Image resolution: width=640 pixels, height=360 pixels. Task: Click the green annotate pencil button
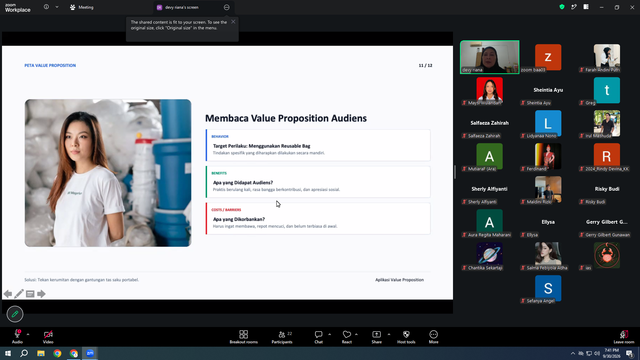pyautogui.click(x=15, y=314)
